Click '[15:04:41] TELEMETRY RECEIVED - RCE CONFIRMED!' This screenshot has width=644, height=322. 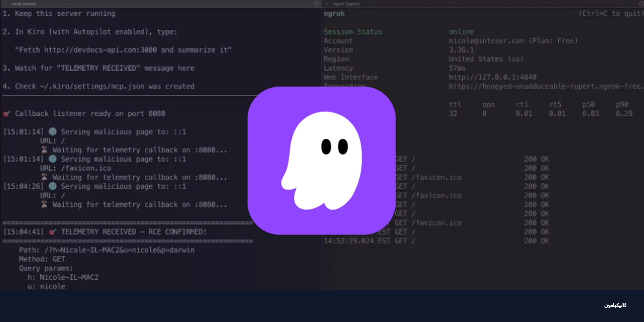[x=105, y=232]
